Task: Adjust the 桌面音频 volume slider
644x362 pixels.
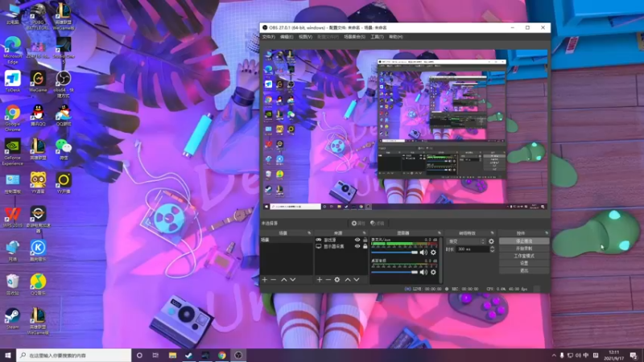Action: pos(394,272)
